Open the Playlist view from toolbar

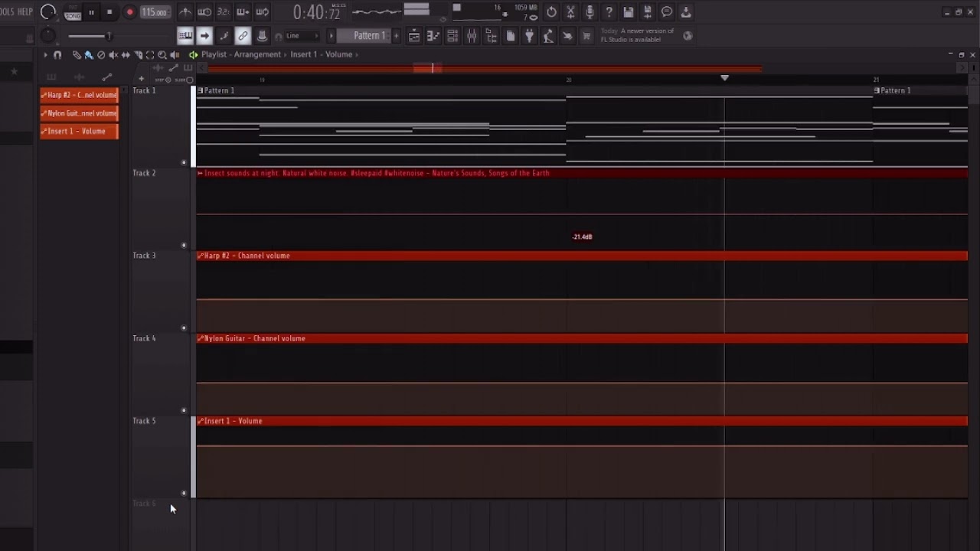tap(414, 35)
